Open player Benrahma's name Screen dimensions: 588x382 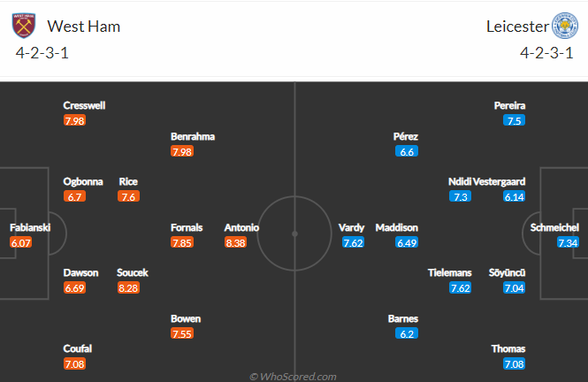193,136
